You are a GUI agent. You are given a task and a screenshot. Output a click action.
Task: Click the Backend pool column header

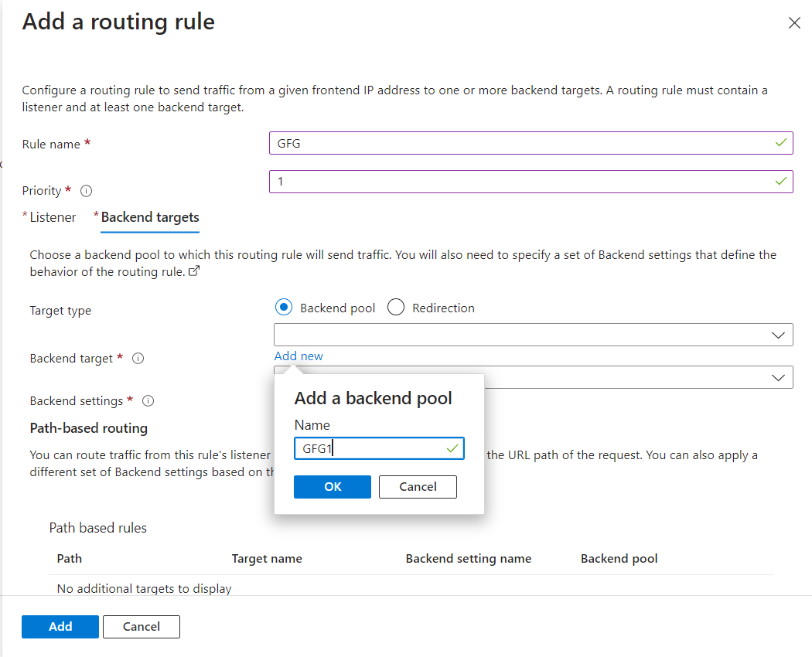[619, 559]
